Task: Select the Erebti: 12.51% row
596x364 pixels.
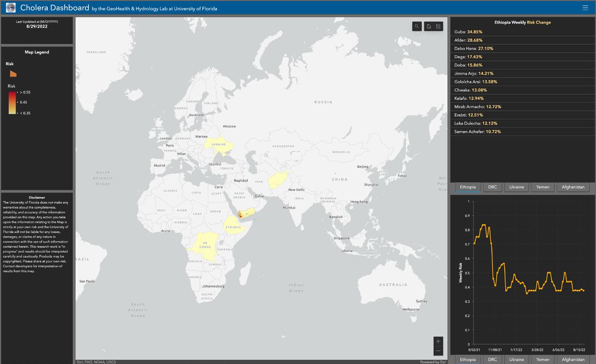Action: pyautogui.click(x=523, y=115)
